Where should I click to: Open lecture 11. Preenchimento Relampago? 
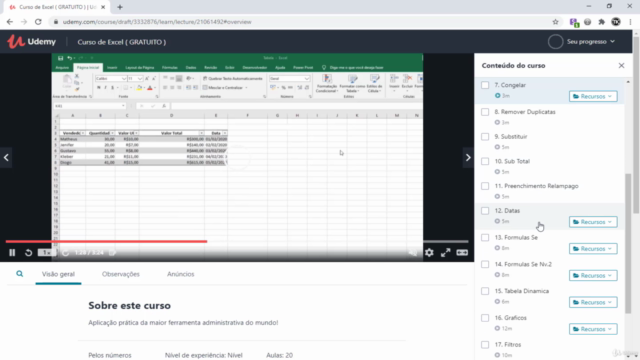point(536,186)
